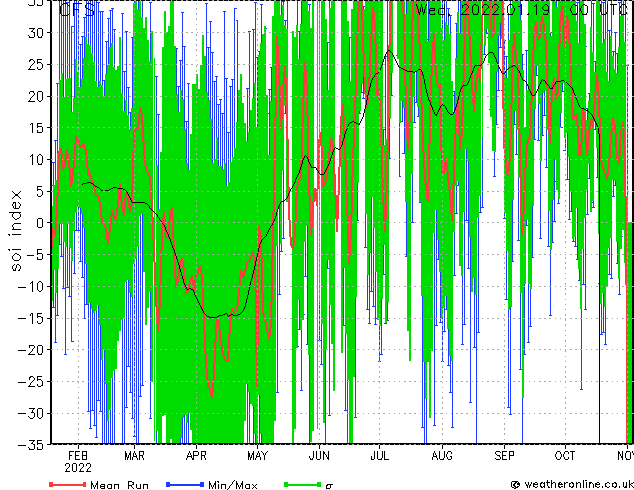Viewport: 634px width, 490px height.
Task: Click the blue Min/Max legend line
Action: (185, 484)
